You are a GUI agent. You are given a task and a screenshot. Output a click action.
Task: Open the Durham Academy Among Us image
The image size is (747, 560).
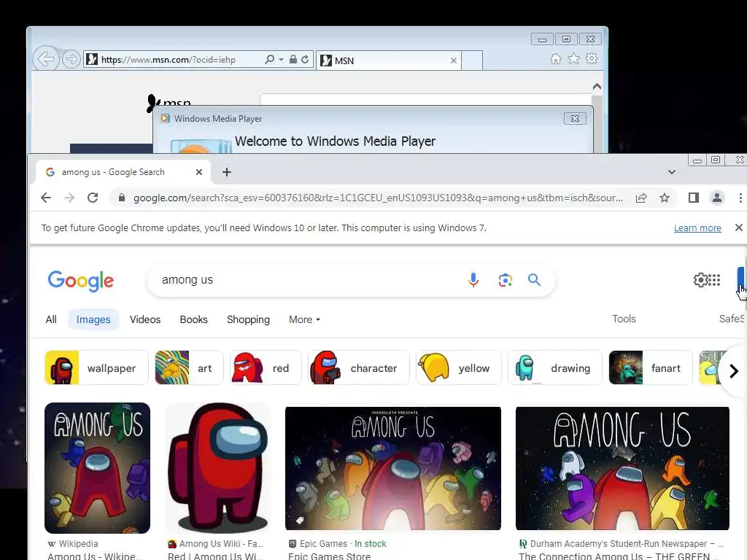tap(622, 468)
